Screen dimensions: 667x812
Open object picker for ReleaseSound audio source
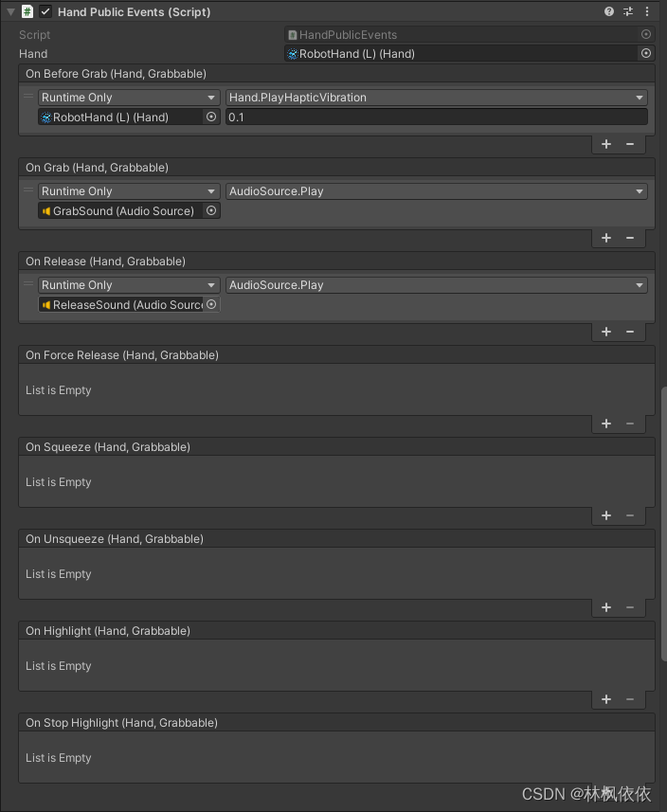click(211, 304)
